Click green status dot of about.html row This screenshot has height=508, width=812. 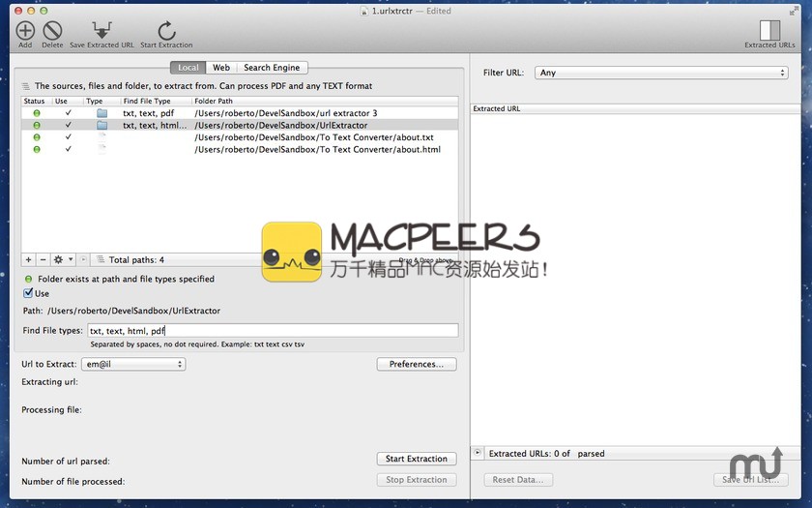(x=37, y=149)
